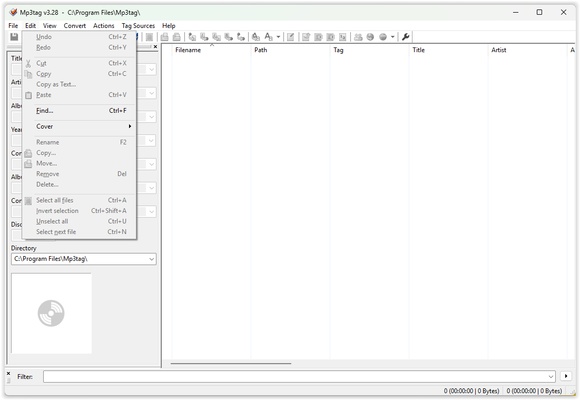The image size is (580, 400).
Task: Choose Remove Del menu entry
Action: [x=79, y=174]
